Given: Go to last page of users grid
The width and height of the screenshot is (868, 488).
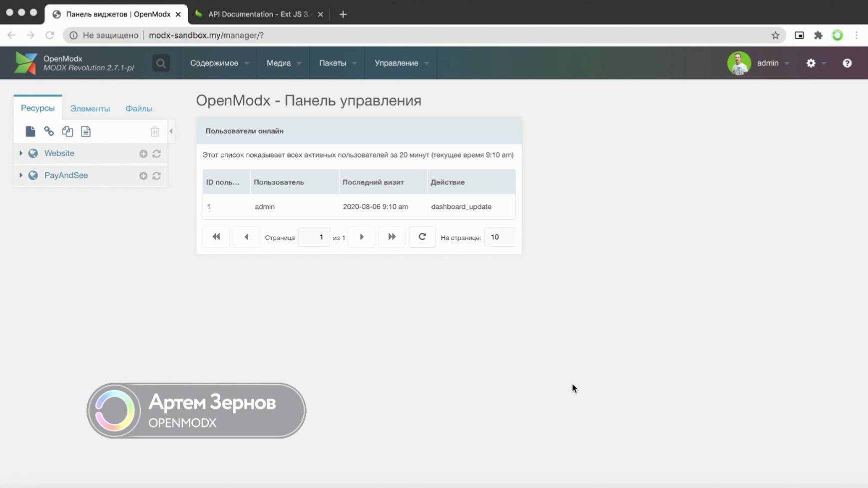Looking at the screenshot, I should [392, 237].
